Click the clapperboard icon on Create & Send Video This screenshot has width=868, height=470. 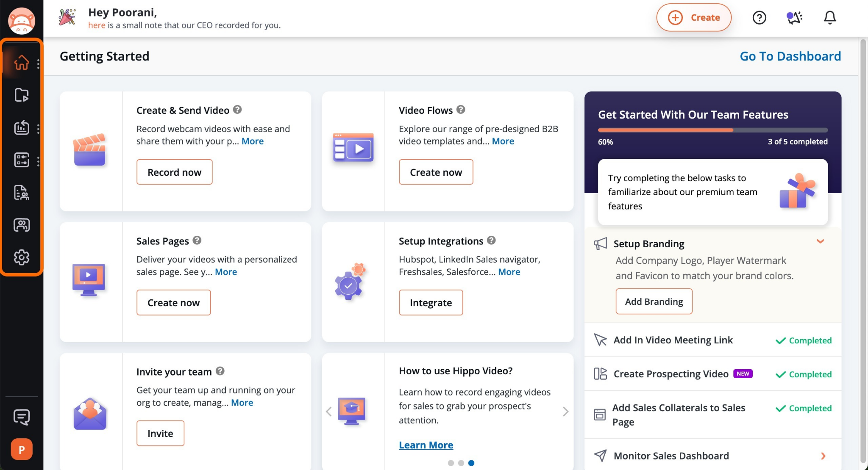tap(89, 149)
